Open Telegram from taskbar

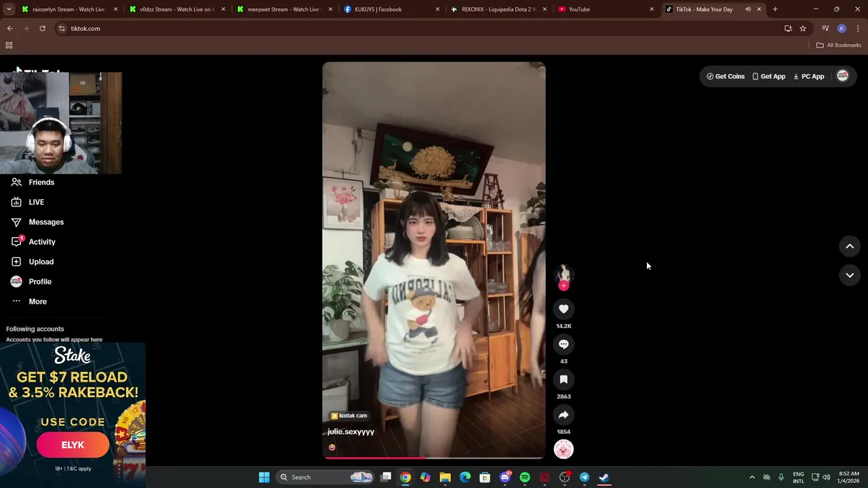[585, 477]
